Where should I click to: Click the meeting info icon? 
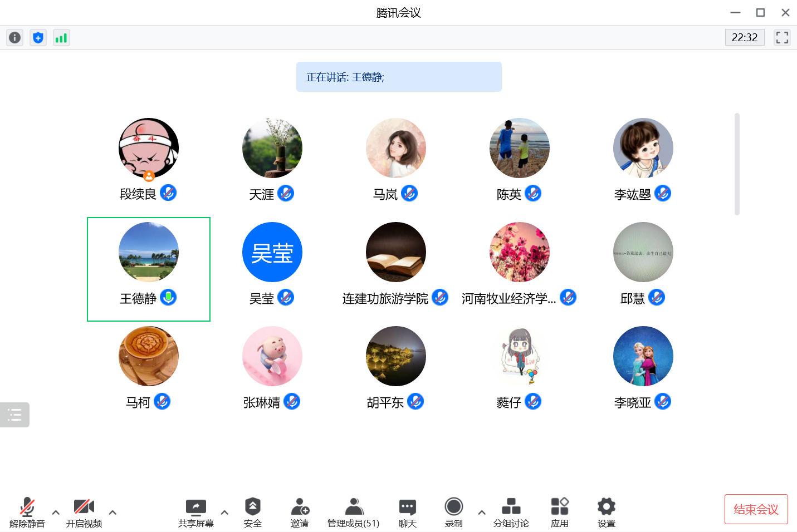pyautogui.click(x=15, y=38)
